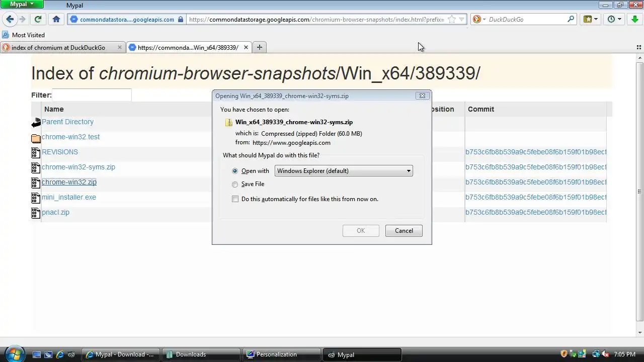This screenshot has width=644, height=362.
Task: Click the REVISIONS file icon
Action: tap(36, 153)
